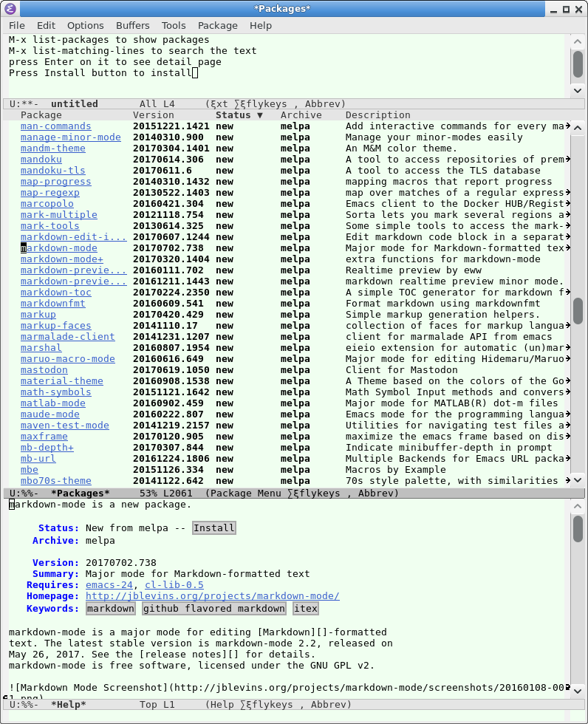Open the markdown-mode+ package link
The height and width of the screenshot is (724, 588).
(x=62, y=259)
